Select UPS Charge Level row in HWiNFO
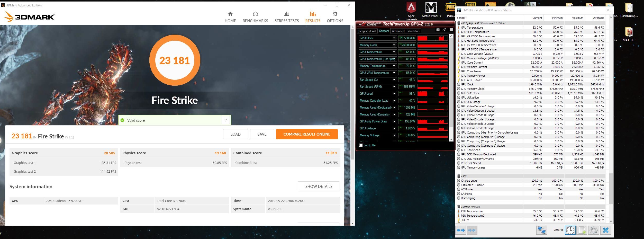This screenshot has width=644, height=239. 531,181
